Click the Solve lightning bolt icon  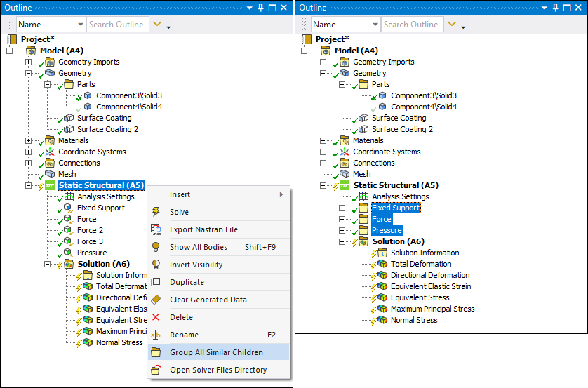[x=156, y=212]
